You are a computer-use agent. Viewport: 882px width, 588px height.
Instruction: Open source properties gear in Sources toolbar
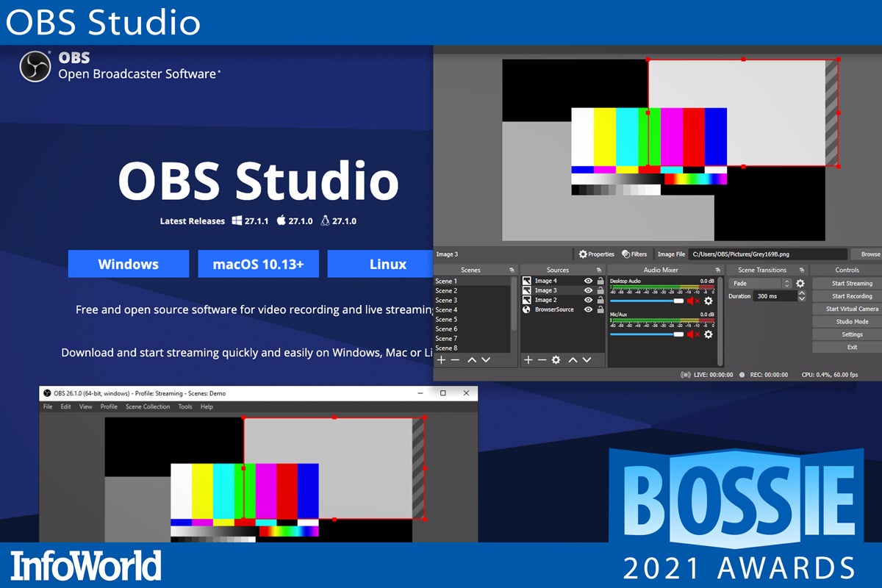(556, 359)
